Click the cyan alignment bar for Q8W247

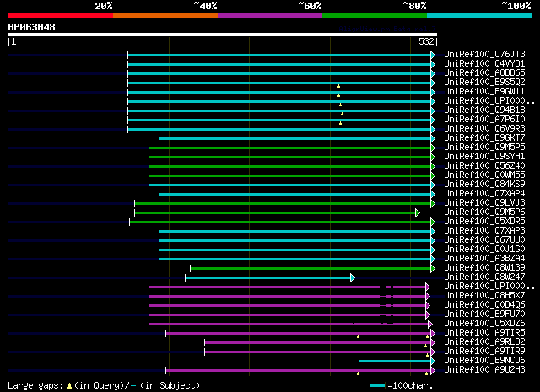point(267,277)
